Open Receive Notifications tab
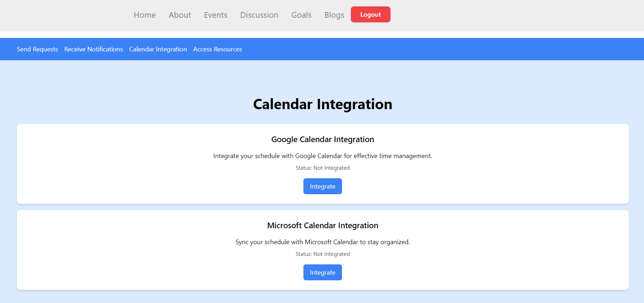The width and height of the screenshot is (644, 303). [x=93, y=49]
